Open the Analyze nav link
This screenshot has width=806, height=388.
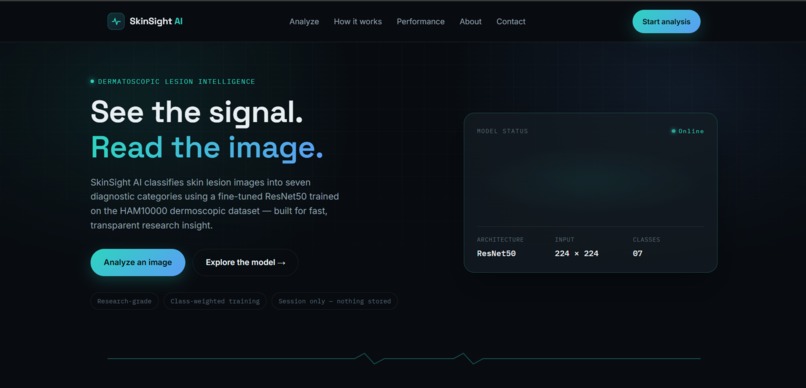click(304, 22)
